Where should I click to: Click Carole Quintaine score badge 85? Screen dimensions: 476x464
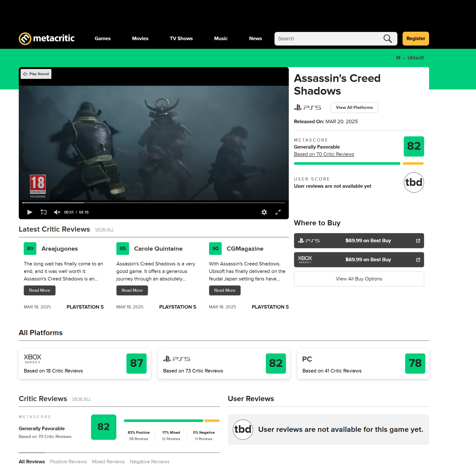(122, 249)
